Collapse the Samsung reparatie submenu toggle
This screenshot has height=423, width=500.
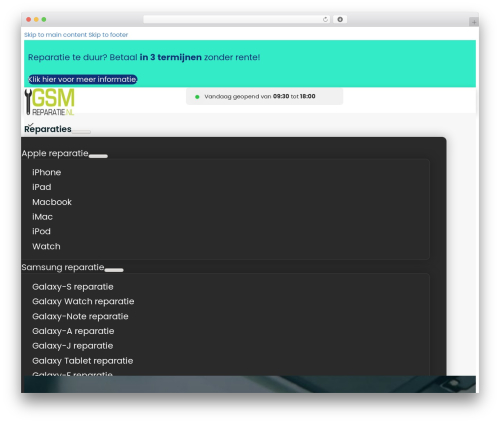(x=114, y=270)
